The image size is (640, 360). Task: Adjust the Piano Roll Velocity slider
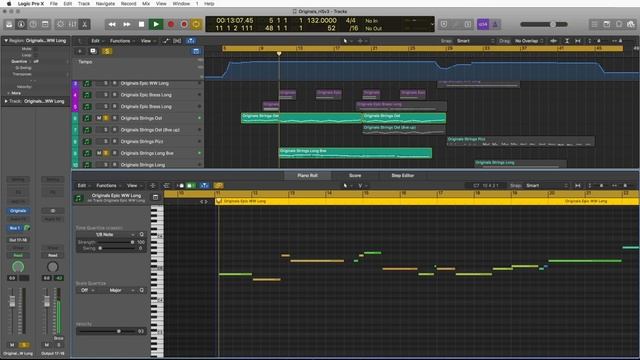107,331
